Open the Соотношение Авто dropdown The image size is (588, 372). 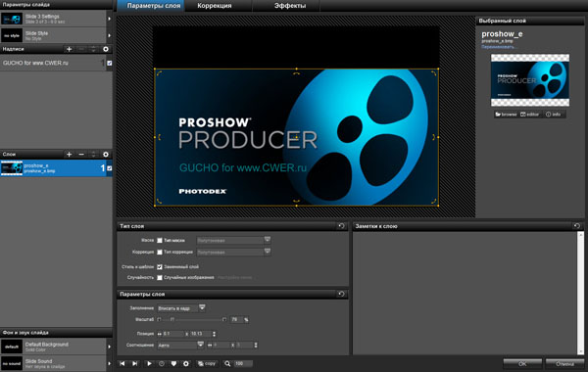pos(180,345)
